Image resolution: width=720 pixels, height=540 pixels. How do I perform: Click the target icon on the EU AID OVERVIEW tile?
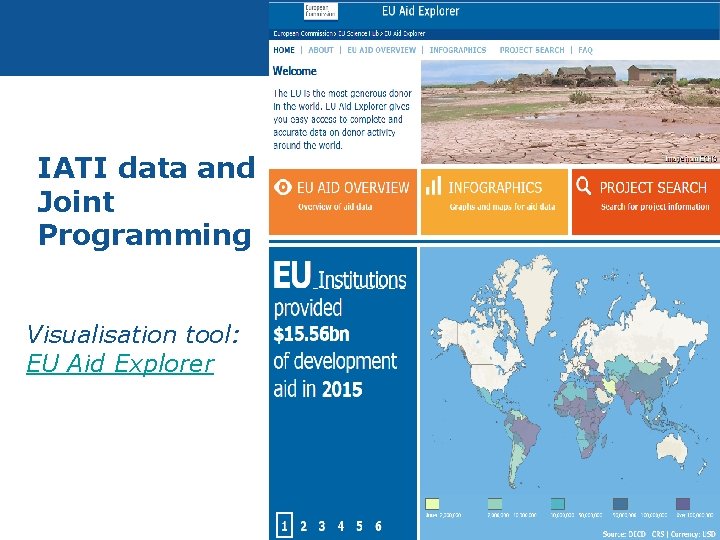tap(282, 187)
